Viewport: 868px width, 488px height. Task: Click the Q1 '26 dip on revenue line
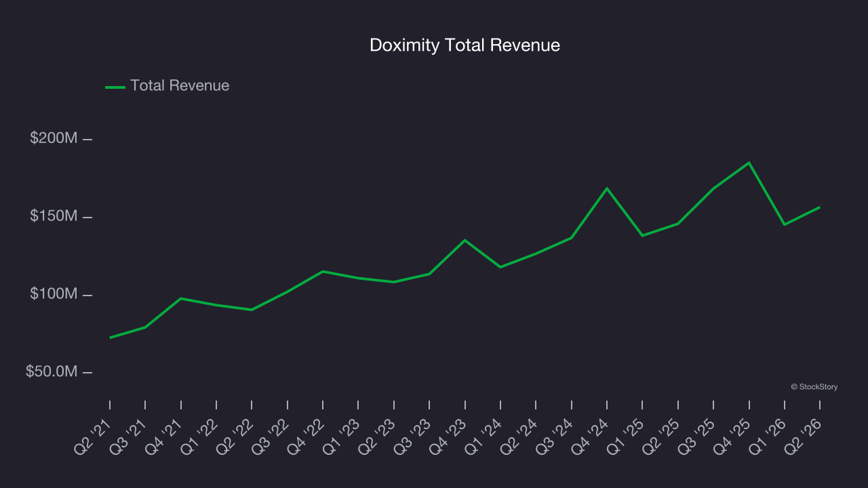coord(785,224)
